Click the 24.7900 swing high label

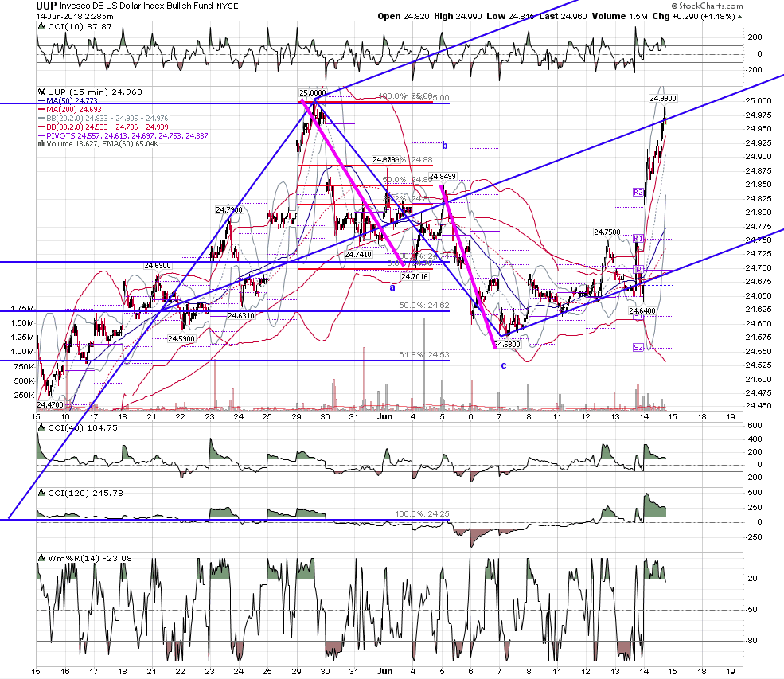pos(229,209)
